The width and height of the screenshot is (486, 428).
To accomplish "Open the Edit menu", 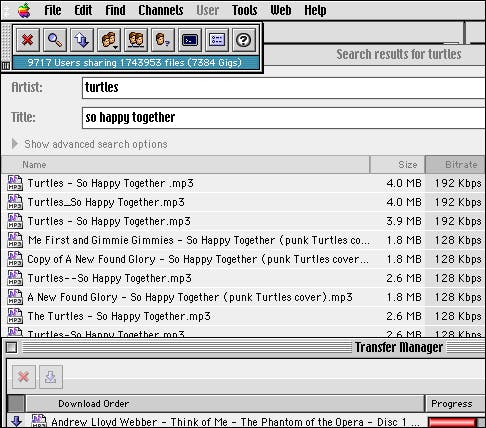I will (83, 10).
